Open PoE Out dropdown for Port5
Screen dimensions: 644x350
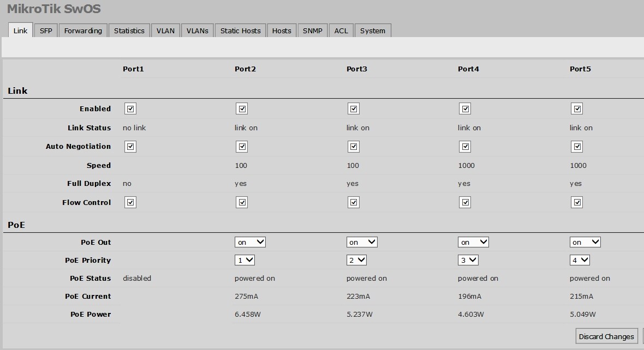[585, 242]
